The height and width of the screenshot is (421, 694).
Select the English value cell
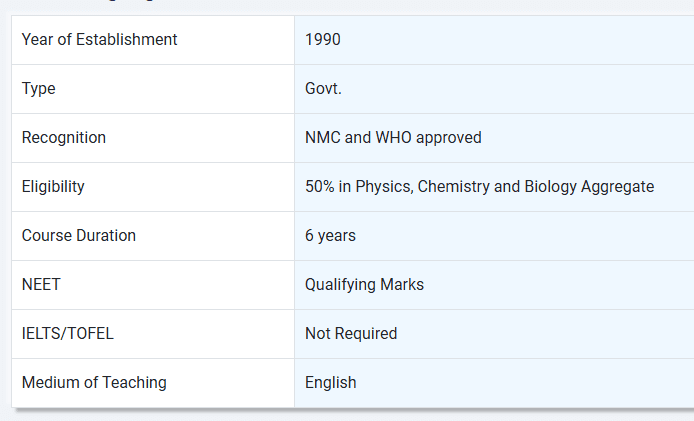(330, 383)
